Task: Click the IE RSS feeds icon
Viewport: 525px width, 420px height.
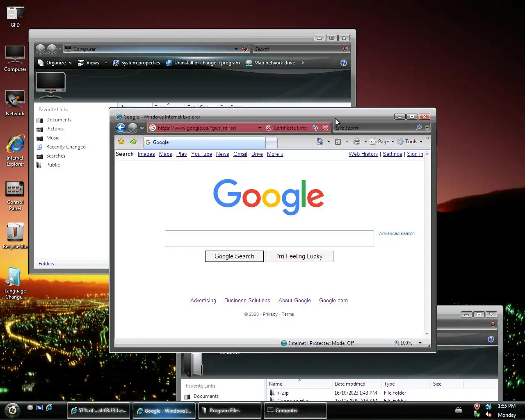Action: [338, 142]
